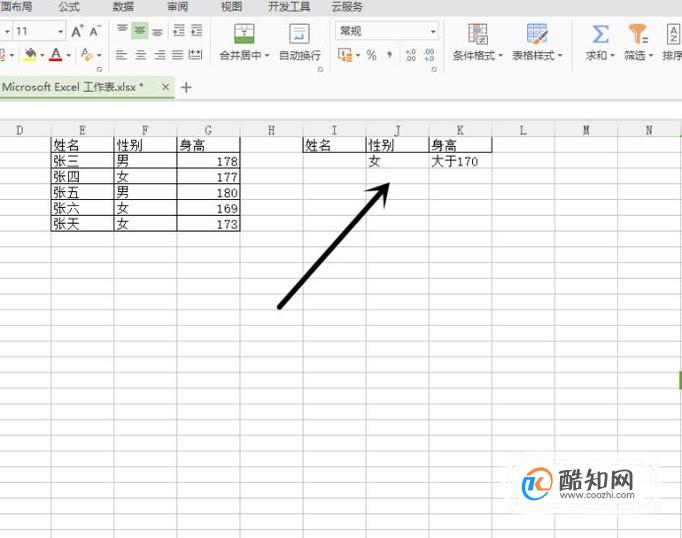
Task: Open the number format dialog launcher
Action: (x=434, y=70)
